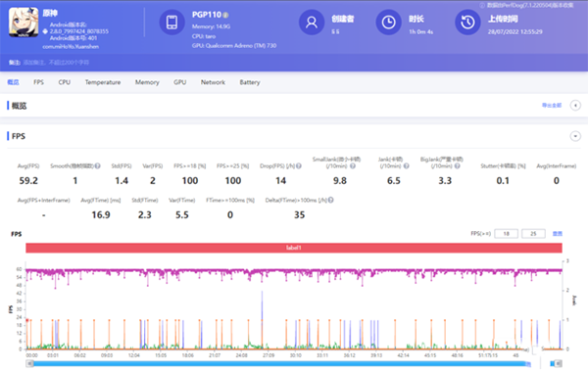
Task: Click the help icon beside BigJank
Action: pyautogui.click(x=457, y=165)
